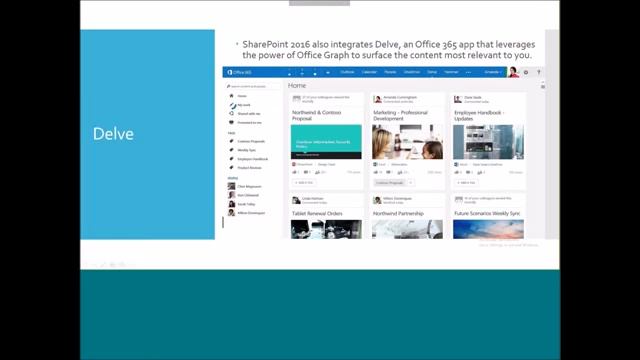Expand the more apps ellipsis in header
The width and height of the screenshot is (640, 360).
468,72
